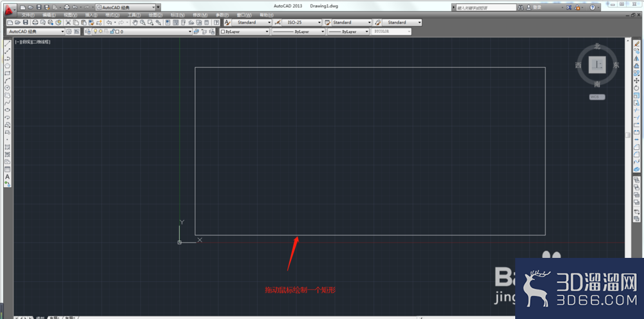Click the 上 top face of ViewCube
The height and width of the screenshot is (319, 644).
click(597, 65)
